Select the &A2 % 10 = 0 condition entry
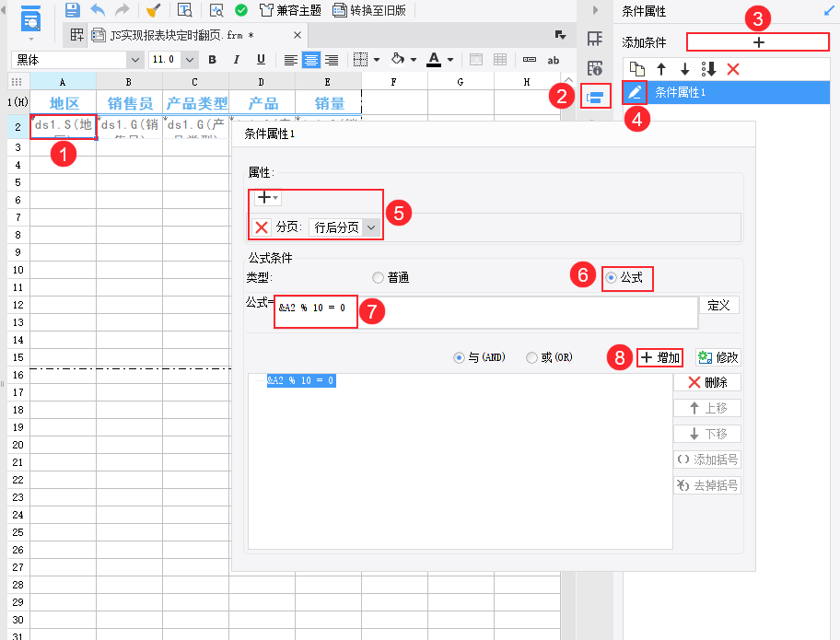This screenshot has width=840, height=640. 301,381
